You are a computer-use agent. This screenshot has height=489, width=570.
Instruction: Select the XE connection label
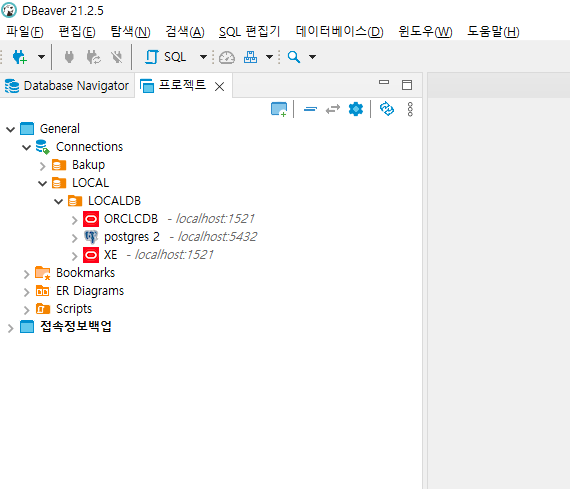point(111,255)
